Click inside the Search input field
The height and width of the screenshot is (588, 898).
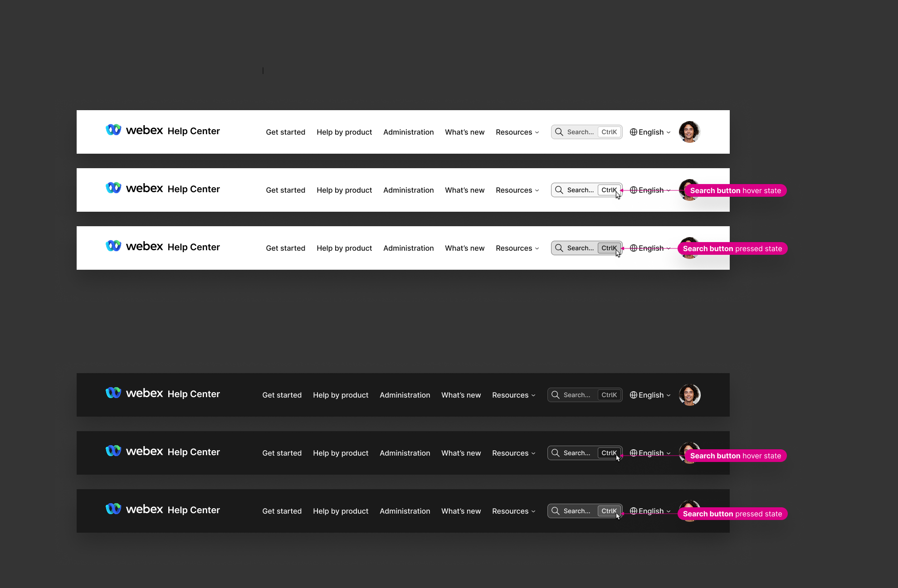(581, 131)
